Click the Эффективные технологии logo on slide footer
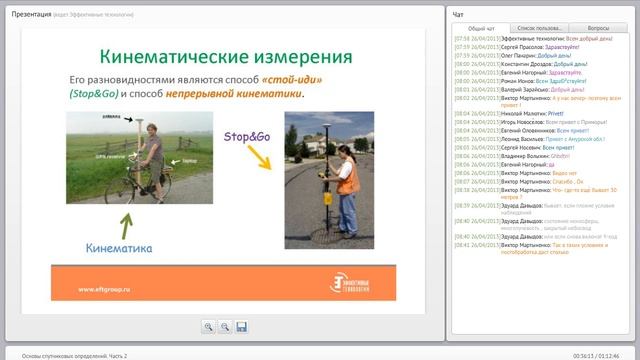Image resolution: width=640 pixels, height=360 pixels. [x=349, y=283]
